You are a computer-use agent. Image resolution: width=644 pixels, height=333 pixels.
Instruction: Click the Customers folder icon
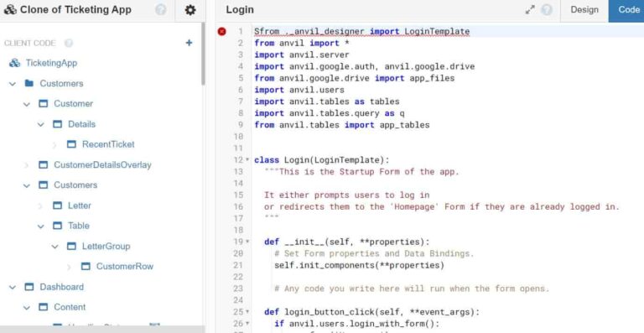click(29, 83)
